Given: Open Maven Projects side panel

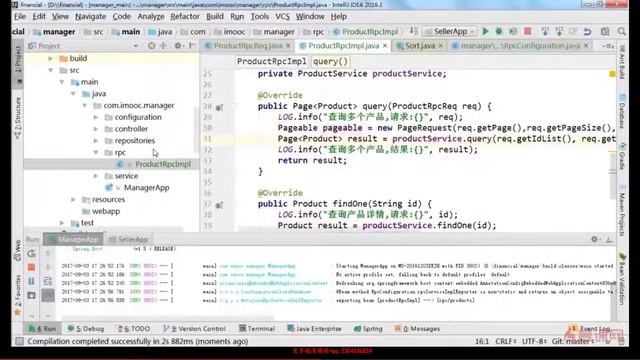Looking at the screenshot, I should coord(622,210).
